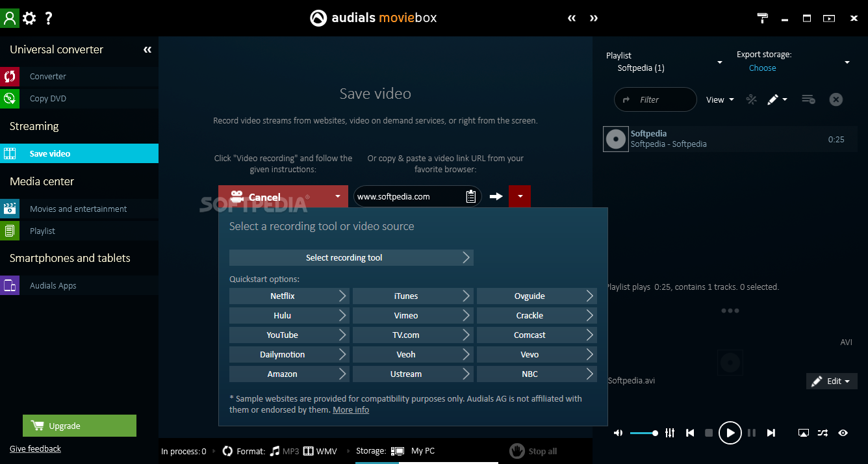The height and width of the screenshot is (464, 868).
Task: Open the Converter section
Action: point(79,77)
